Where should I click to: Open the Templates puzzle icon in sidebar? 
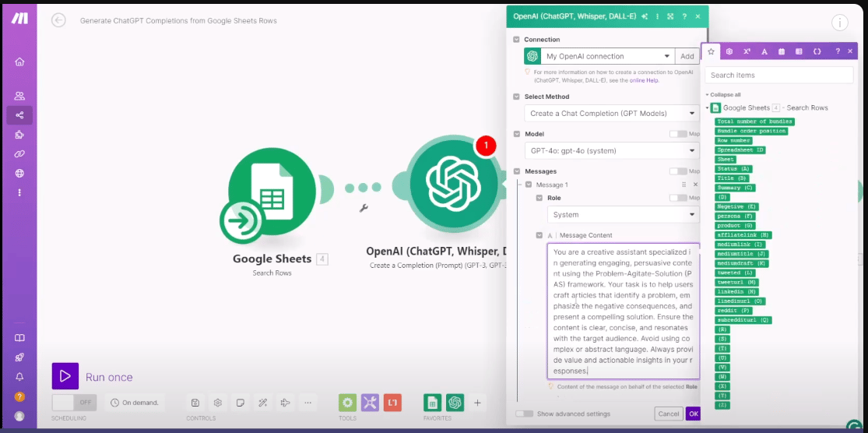click(19, 135)
